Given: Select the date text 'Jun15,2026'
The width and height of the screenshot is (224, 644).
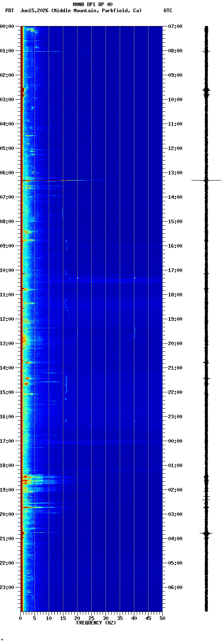Looking at the screenshot, I should pyautogui.click(x=34, y=11).
